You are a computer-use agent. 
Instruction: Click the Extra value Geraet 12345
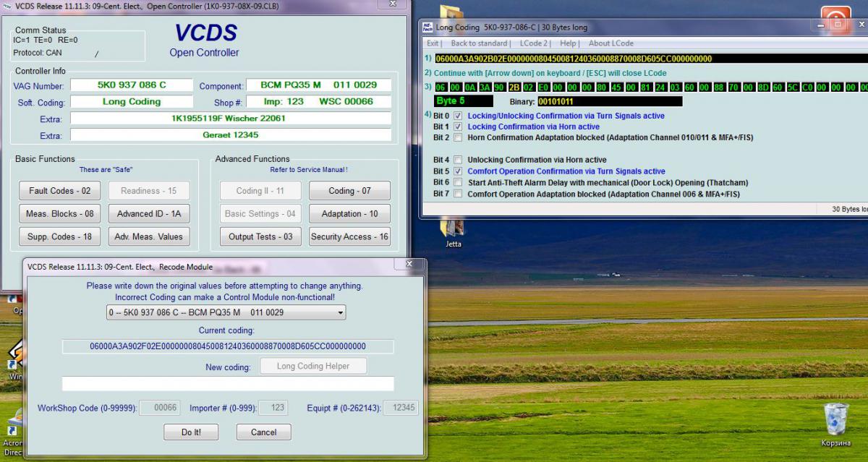231,135
